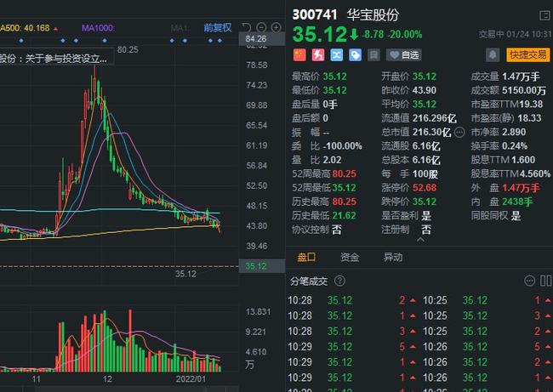Click the 昨收价 43.90 value
This screenshot has width=553, height=392.
[425, 90]
